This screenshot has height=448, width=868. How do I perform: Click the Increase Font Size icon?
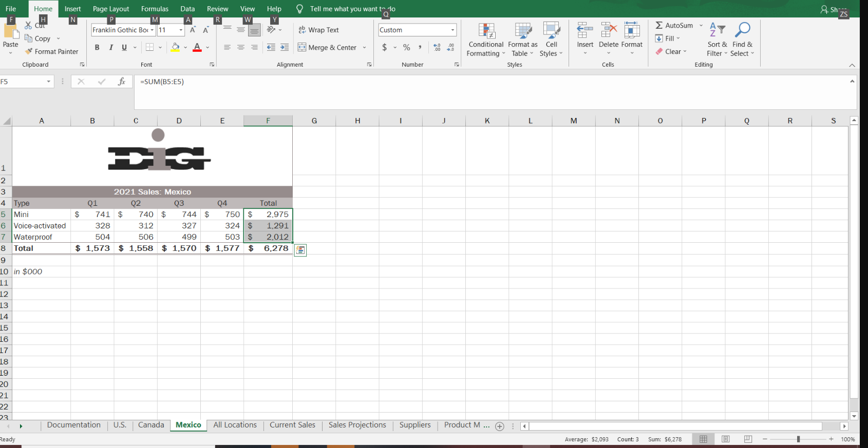click(x=193, y=30)
